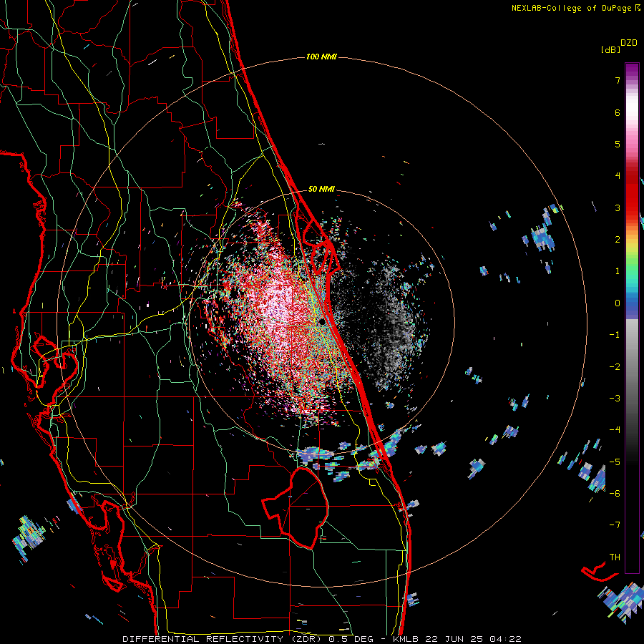
Task: Click the 3 value on the dB scale
Action: pyautogui.click(x=618, y=208)
